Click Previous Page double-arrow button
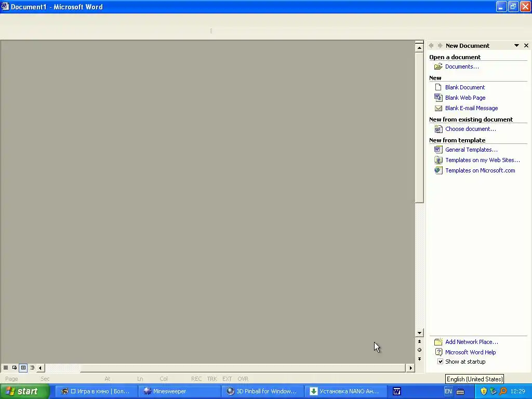Viewport: 532px width, 399px height. click(419, 342)
